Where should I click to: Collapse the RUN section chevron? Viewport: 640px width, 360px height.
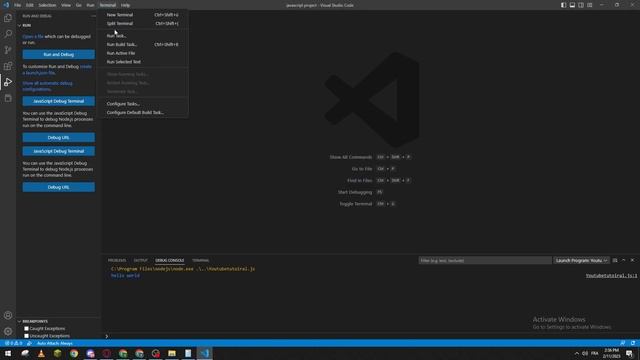point(19,25)
